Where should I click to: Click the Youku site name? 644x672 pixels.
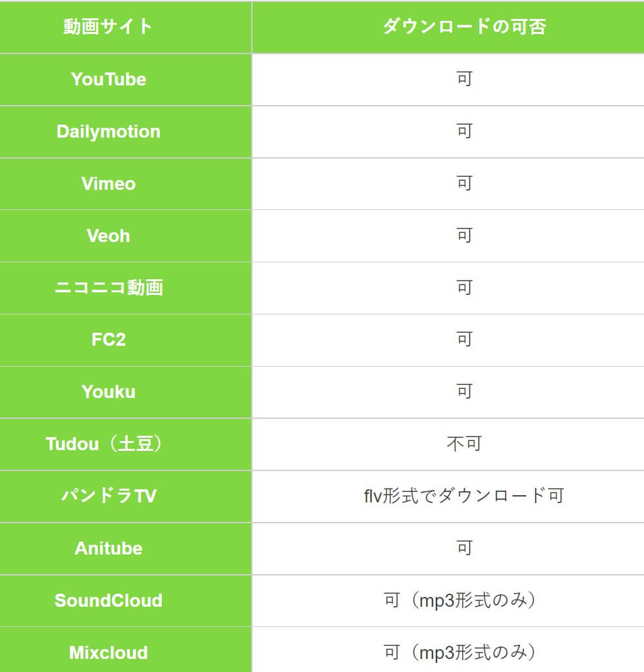click(108, 392)
